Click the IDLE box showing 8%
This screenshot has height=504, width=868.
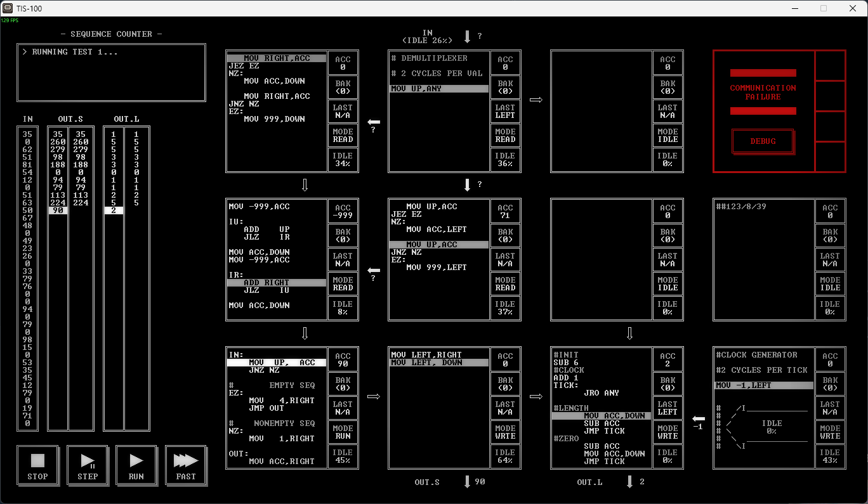343,308
